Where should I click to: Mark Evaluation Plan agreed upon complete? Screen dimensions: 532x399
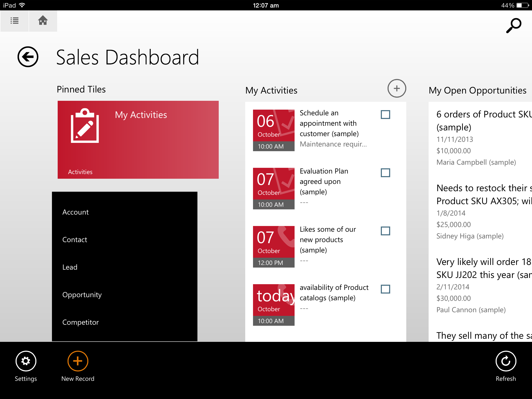tap(385, 173)
